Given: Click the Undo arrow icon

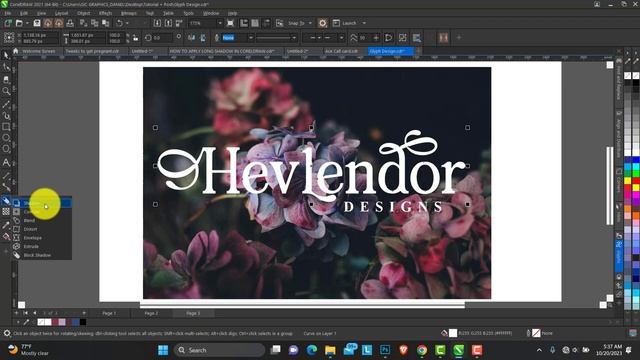Looking at the screenshot, I should coord(120,23).
